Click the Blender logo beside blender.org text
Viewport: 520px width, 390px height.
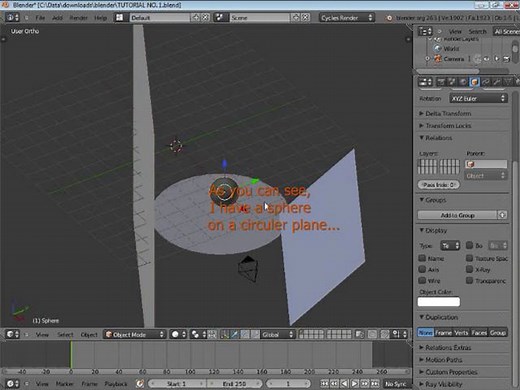pos(389,18)
